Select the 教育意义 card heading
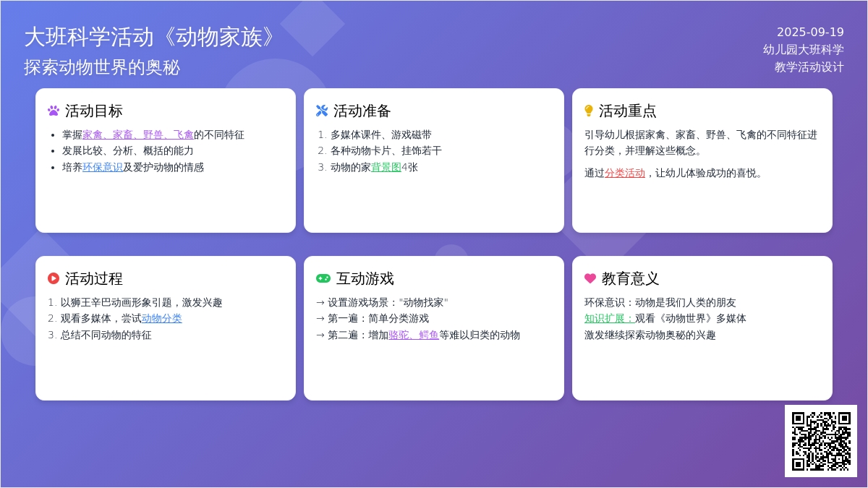Image resolution: width=868 pixels, height=488 pixels. coord(630,278)
